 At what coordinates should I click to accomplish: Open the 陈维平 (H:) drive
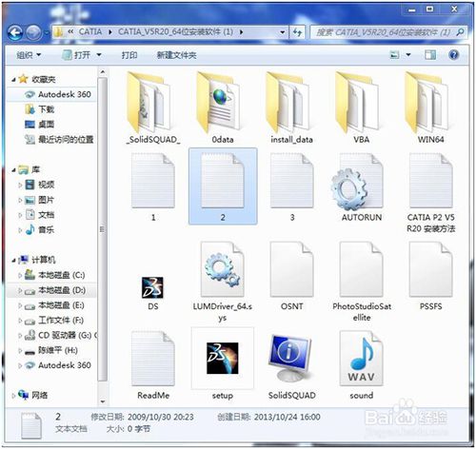click(x=51, y=350)
